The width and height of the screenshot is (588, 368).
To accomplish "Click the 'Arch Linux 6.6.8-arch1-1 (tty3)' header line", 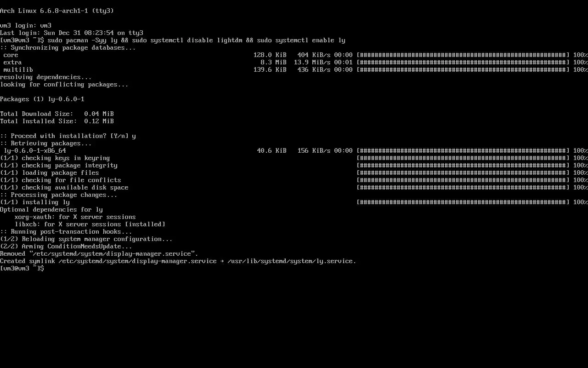I will click(x=57, y=11).
